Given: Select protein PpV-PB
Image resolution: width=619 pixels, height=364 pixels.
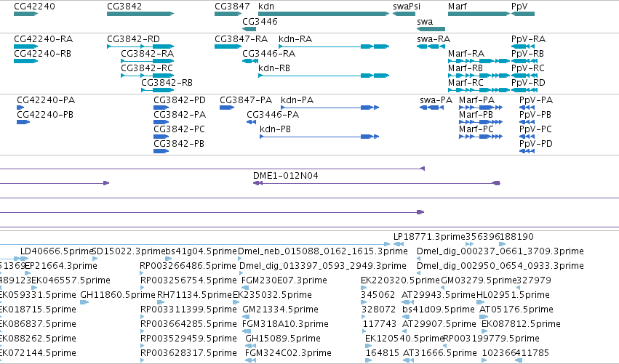Looking at the screenshot, I should point(527,122).
